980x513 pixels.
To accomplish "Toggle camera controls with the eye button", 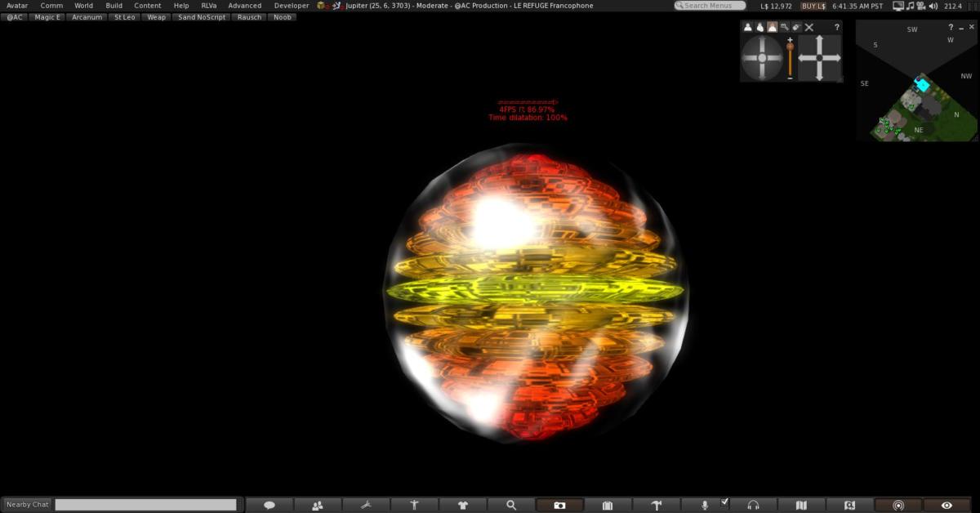I will [x=947, y=506].
